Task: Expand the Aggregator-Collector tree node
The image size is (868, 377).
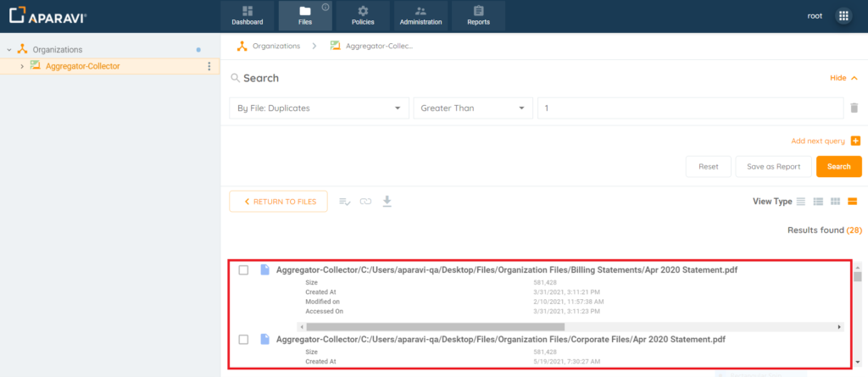Action: pos(21,66)
